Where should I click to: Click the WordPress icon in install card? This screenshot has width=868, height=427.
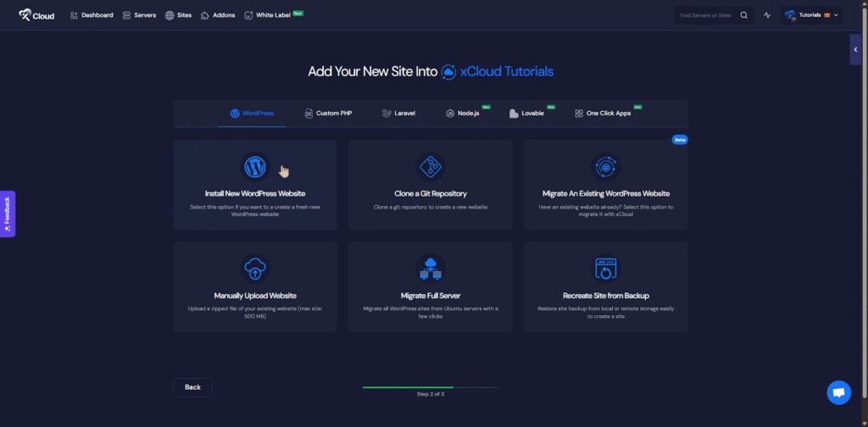(x=254, y=167)
